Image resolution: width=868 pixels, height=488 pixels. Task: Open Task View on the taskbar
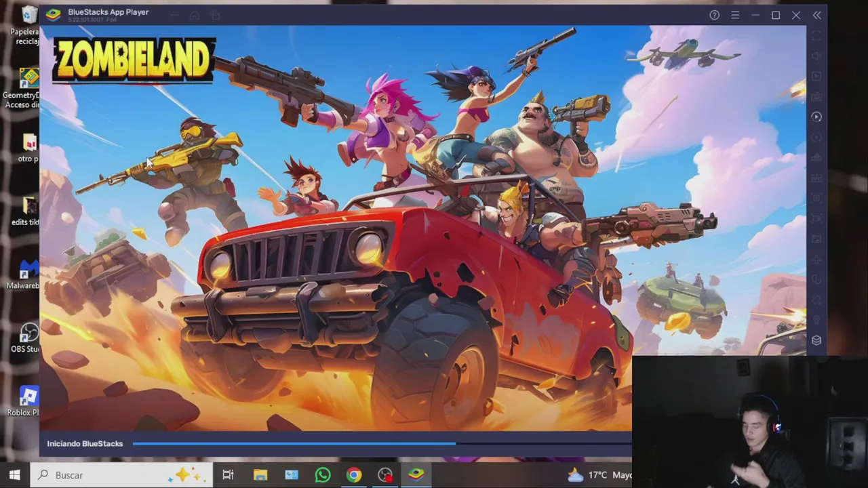pos(228,475)
